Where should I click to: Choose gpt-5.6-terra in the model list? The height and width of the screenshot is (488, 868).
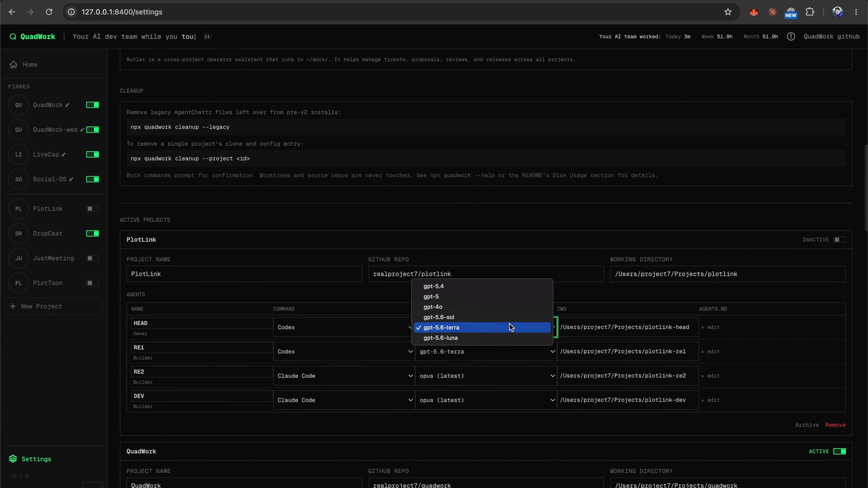pyautogui.click(x=482, y=327)
